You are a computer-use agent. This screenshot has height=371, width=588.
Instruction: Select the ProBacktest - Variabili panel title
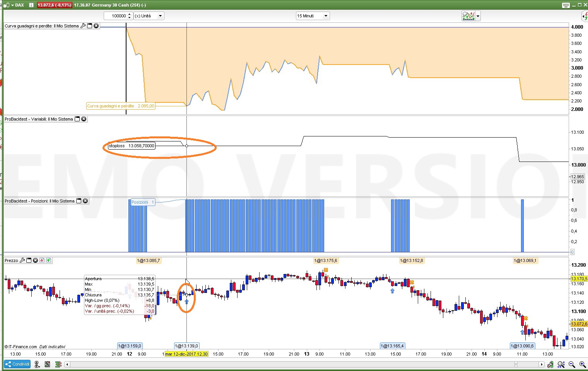pyautogui.click(x=39, y=119)
